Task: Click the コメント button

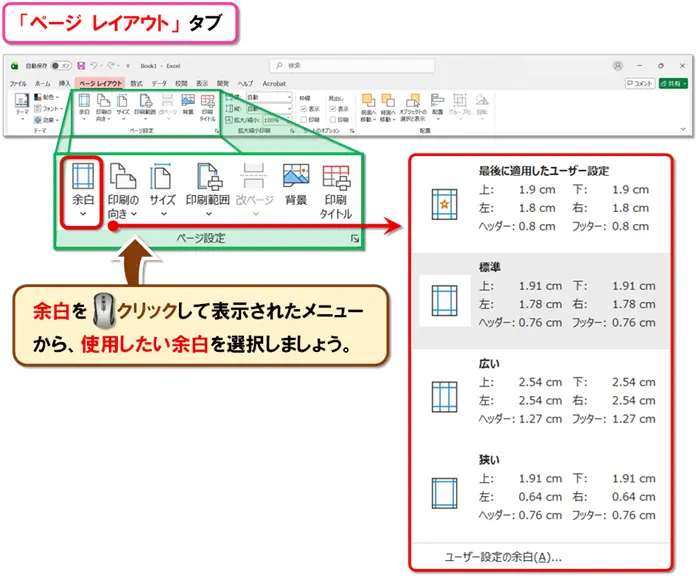Action: (640, 83)
